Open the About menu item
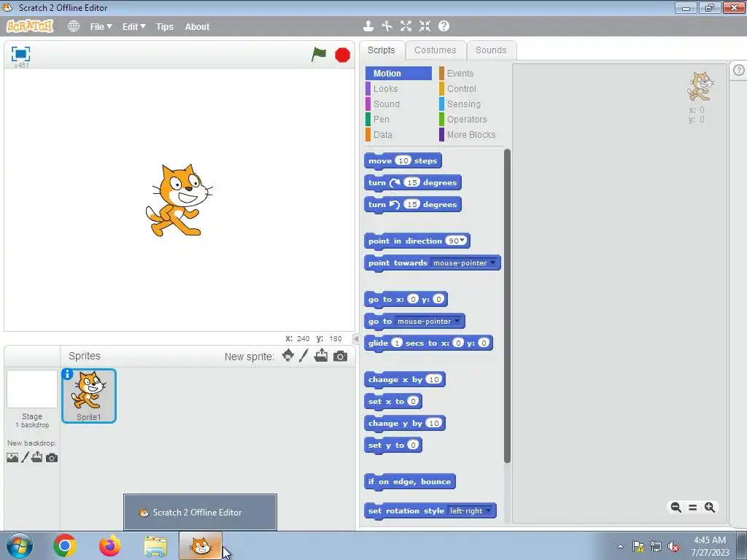747x560 pixels. point(197,27)
